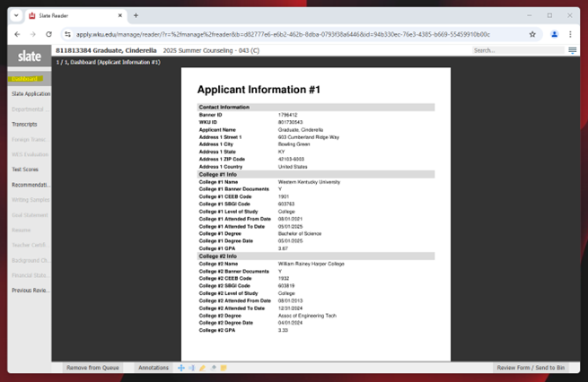Open a new browser tab

click(136, 15)
